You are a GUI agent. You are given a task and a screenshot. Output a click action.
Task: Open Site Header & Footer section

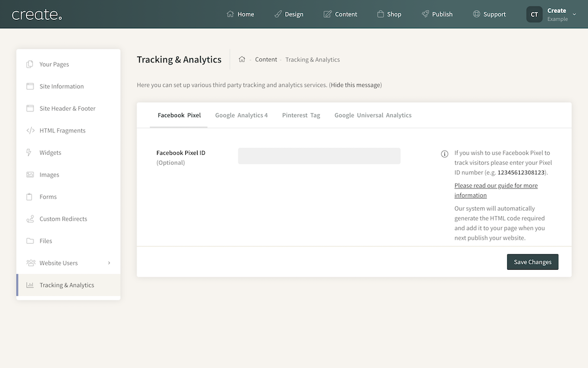[68, 108]
